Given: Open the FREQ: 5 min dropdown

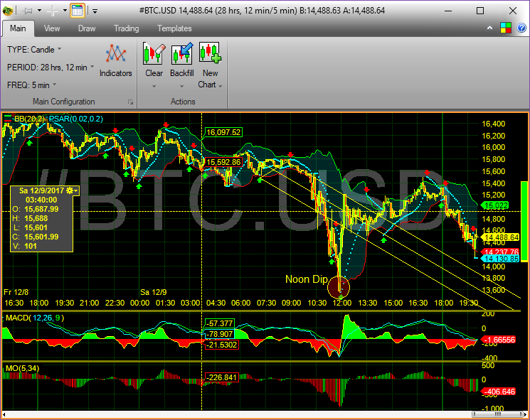Looking at the screenshot, I should pos(32,85).
